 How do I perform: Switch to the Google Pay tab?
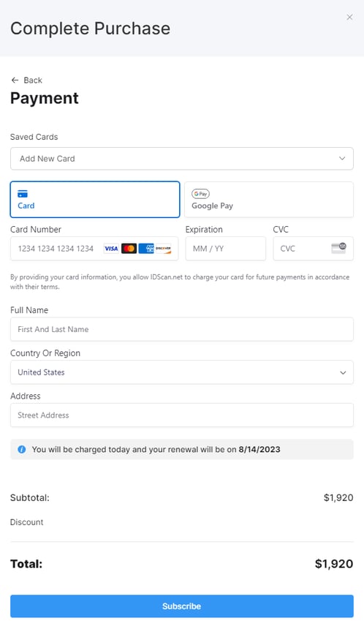269,200
